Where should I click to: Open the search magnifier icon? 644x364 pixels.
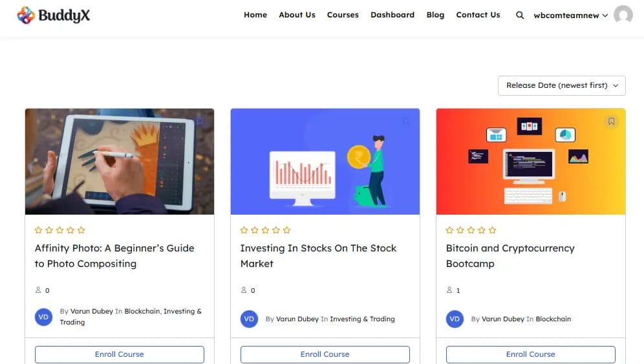pyautogui.click(x=520, y=16)
